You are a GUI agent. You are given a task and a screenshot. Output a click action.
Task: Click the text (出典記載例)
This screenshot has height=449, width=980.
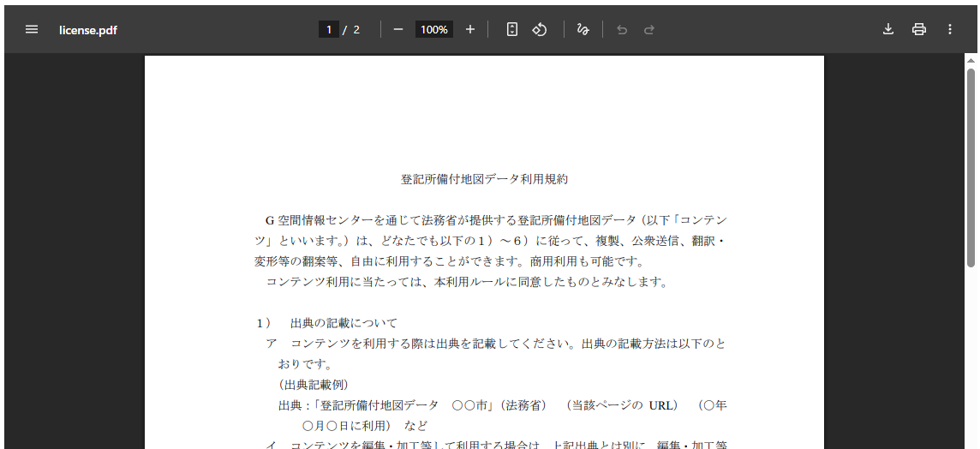[314, 385]
